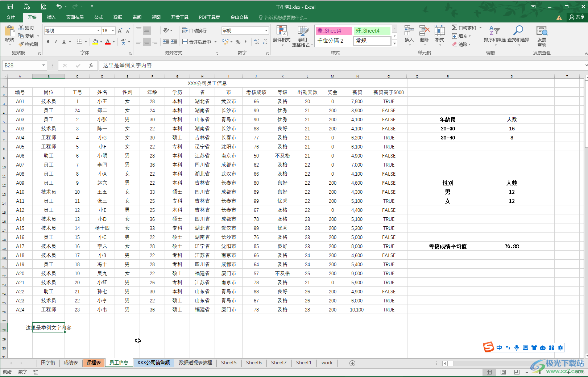Screen dimensions: 588x377
Task: Open the Fill (填充) dropdown
Action: point(461,36)
